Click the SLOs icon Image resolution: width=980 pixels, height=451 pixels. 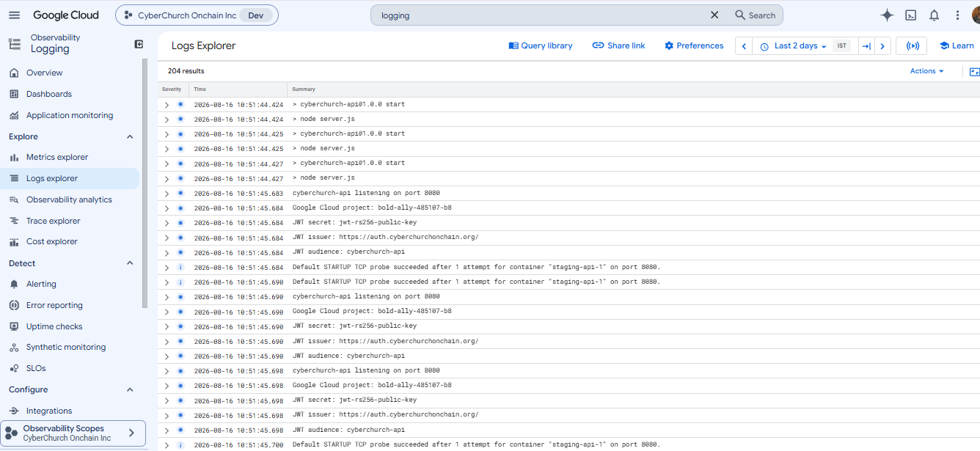(x=13, y=368)
